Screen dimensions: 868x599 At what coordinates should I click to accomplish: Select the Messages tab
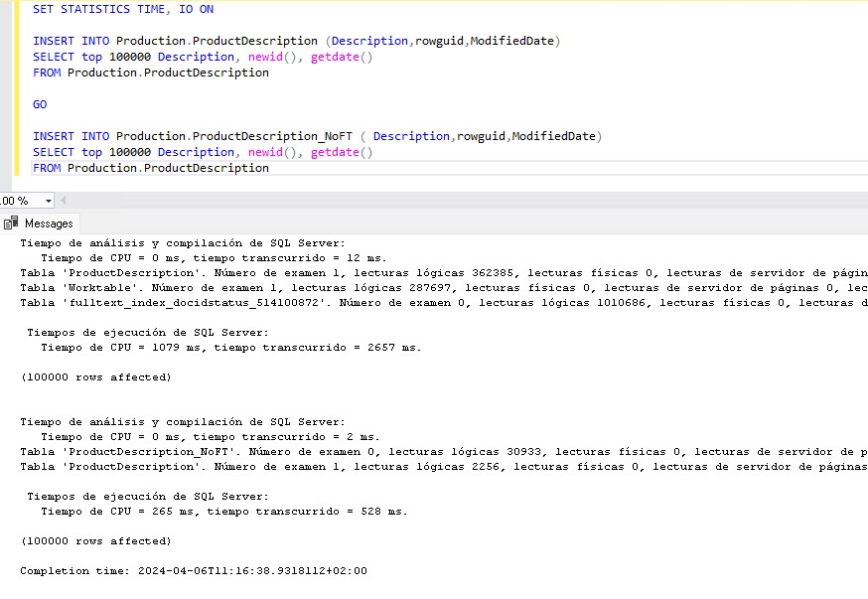(47, 223)
